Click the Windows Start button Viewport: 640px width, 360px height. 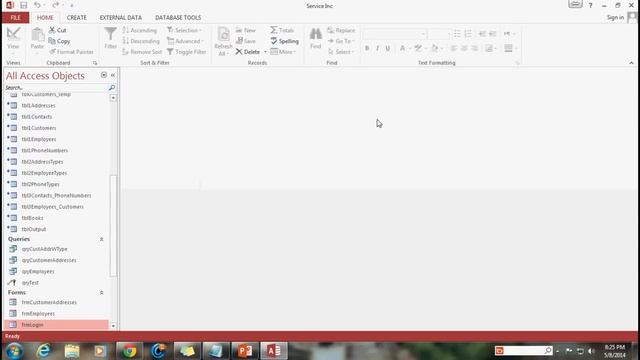click(x=14, y=351)
